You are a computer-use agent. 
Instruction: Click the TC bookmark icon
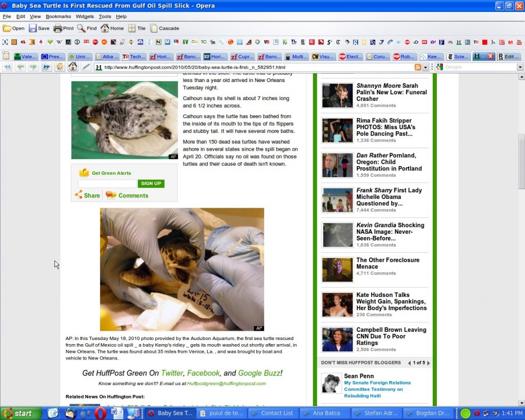(x=204, y=42)
